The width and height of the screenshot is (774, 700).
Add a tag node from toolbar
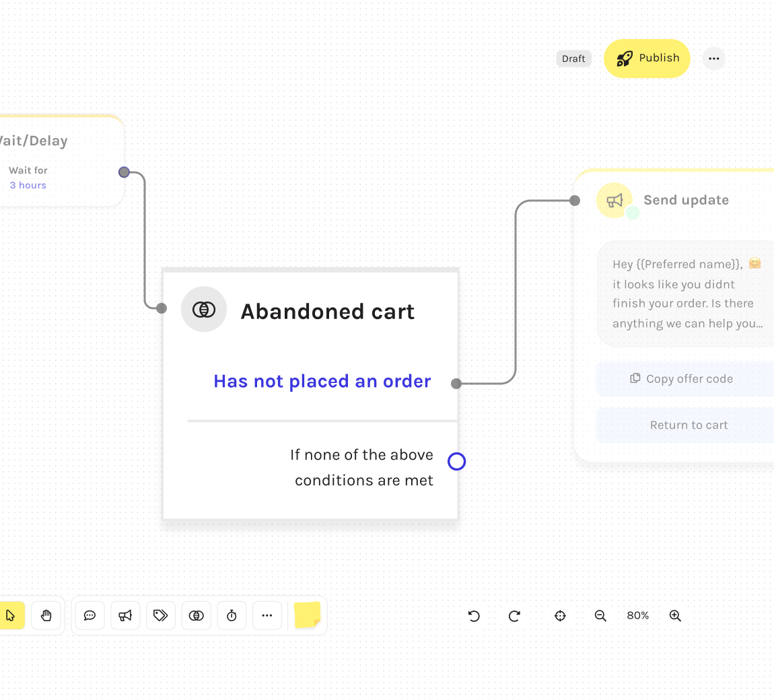(x=161, y=616)
